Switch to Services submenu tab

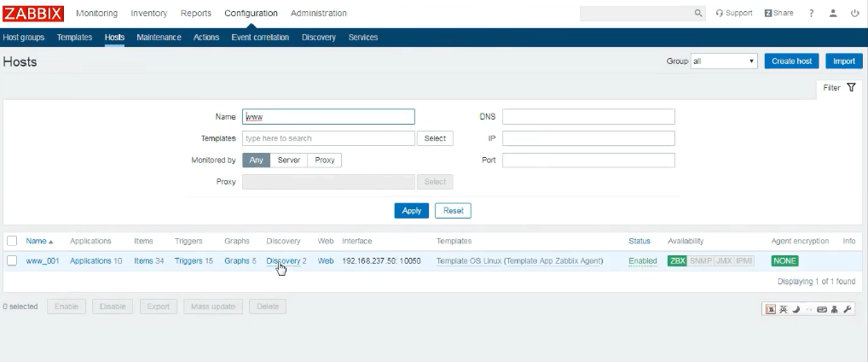[363, 38]
